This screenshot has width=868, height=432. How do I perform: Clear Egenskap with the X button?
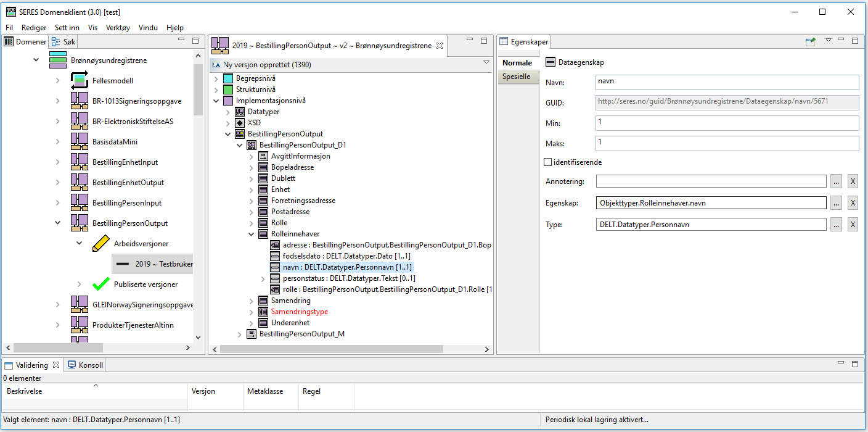853,202
